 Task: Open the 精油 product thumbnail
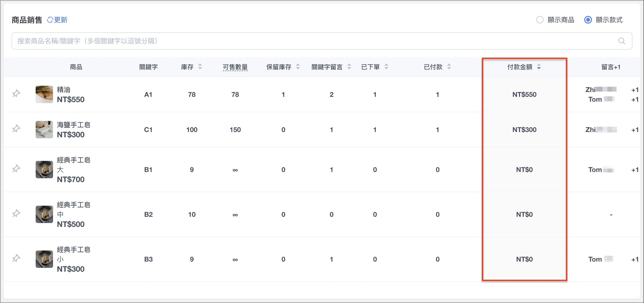pyautogui.click(x=44, y=94)
